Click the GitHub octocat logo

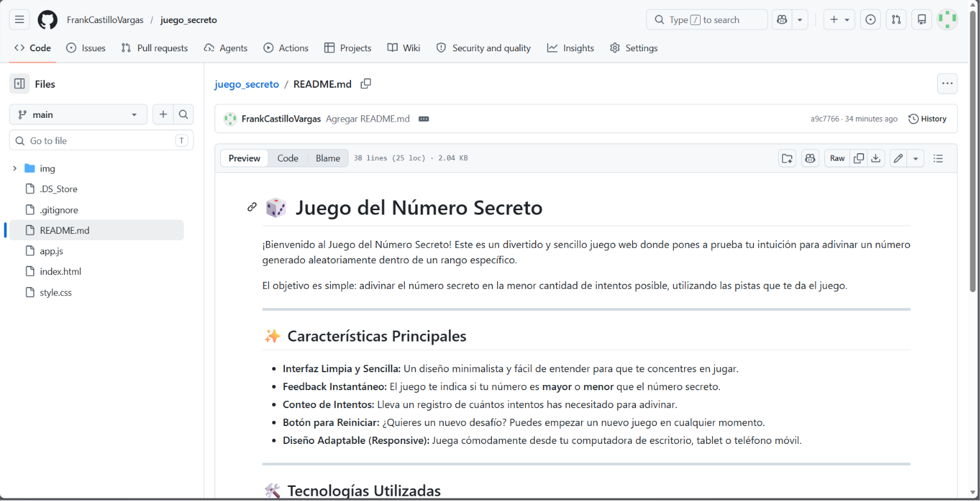pos(47,20)
